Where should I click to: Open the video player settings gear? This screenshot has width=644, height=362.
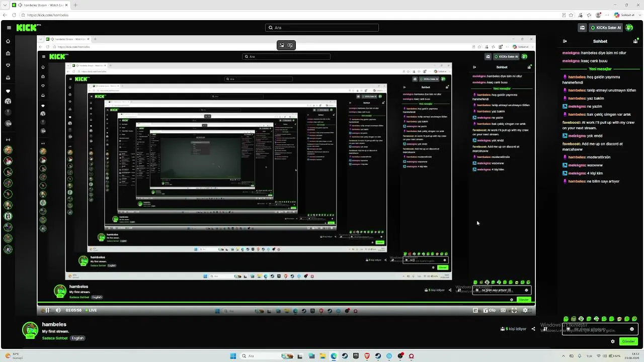525,310
